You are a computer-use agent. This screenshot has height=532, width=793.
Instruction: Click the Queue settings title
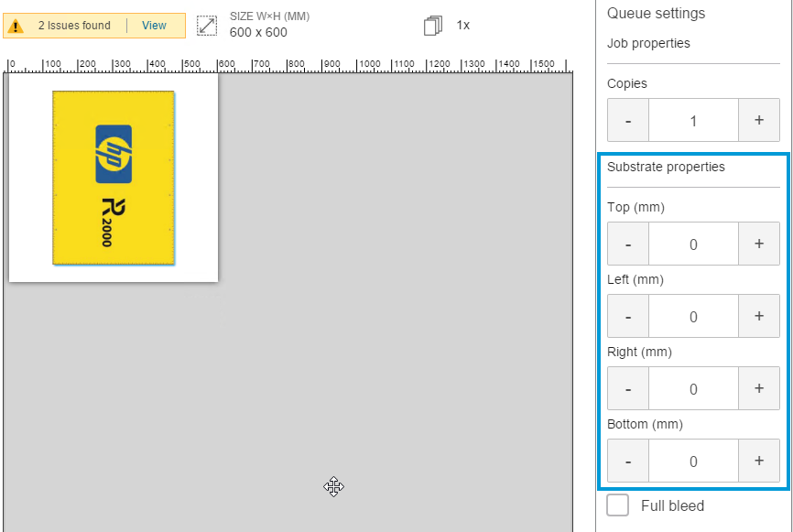[x=656, y=13]
